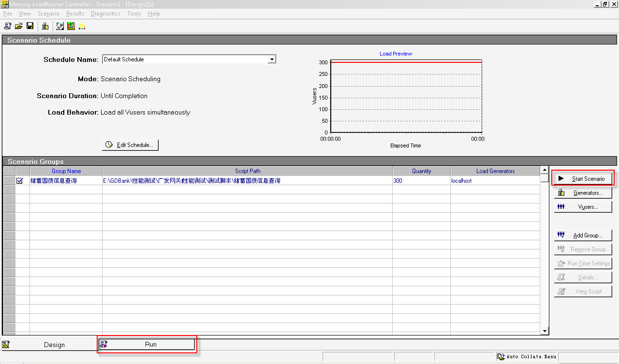Launch the Analysis toolbar icon

coord(71,26)
